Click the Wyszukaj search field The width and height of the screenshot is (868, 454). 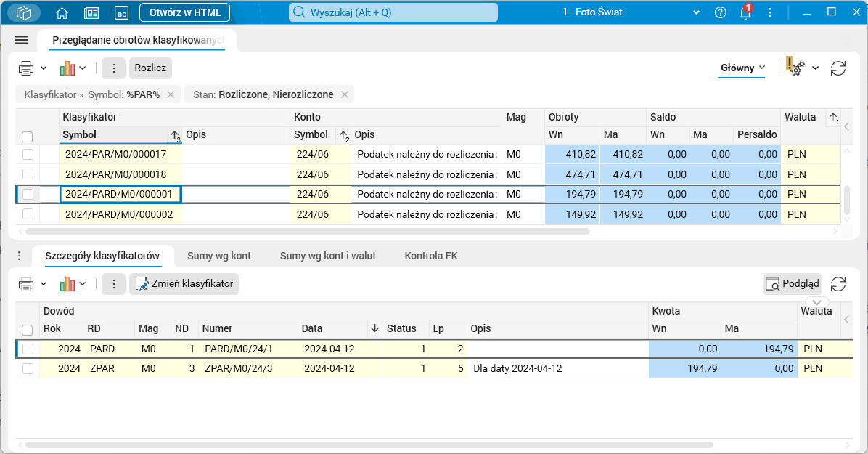393,12
